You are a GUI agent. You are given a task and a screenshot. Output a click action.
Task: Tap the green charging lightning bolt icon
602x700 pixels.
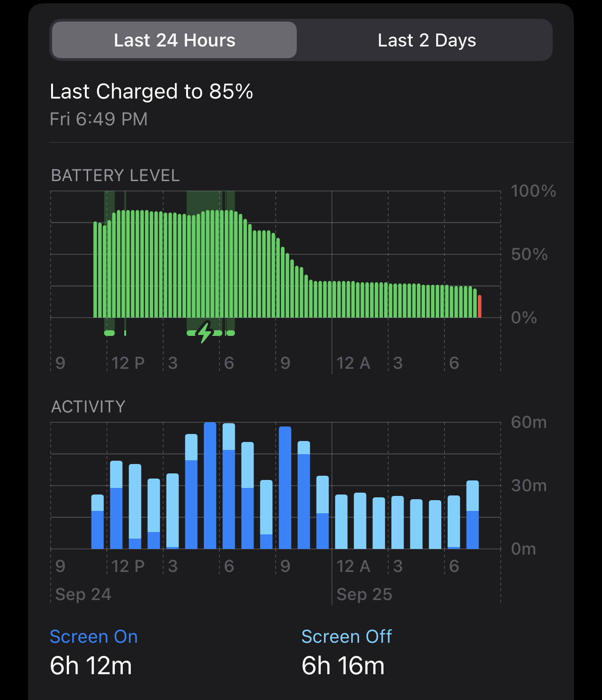pyautogui.click(x=205, y=333)
